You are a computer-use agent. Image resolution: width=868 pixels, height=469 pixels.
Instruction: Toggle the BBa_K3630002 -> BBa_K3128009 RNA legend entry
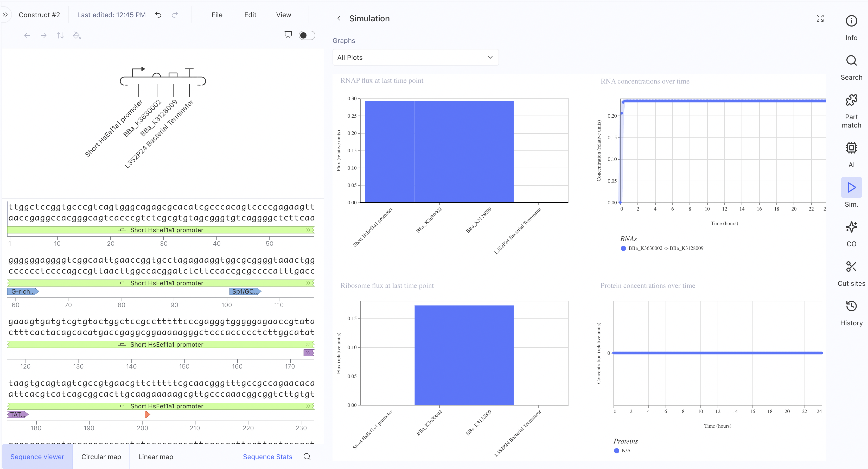[662, 248]
